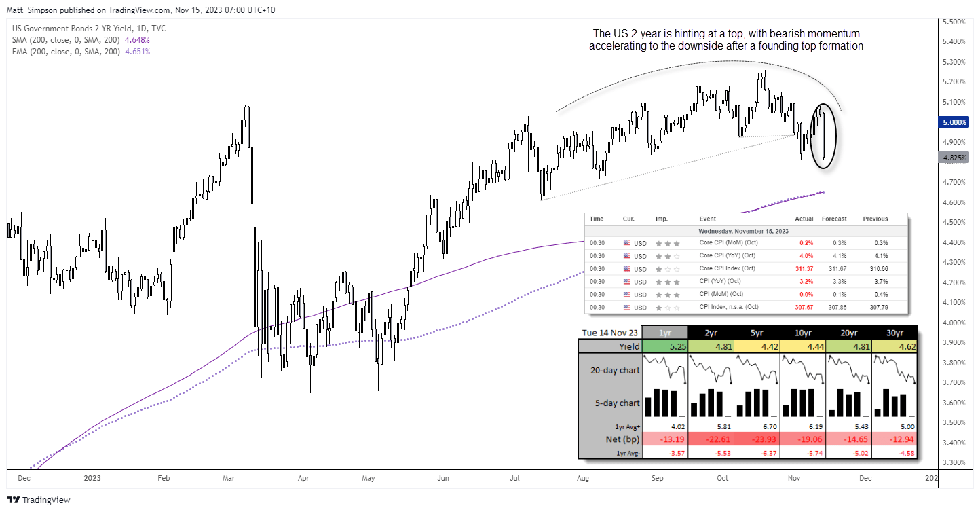The height and width of the screenshot is (512, 980).
Task: Select the 10yr column header in yield table
Action: point(802,332)
